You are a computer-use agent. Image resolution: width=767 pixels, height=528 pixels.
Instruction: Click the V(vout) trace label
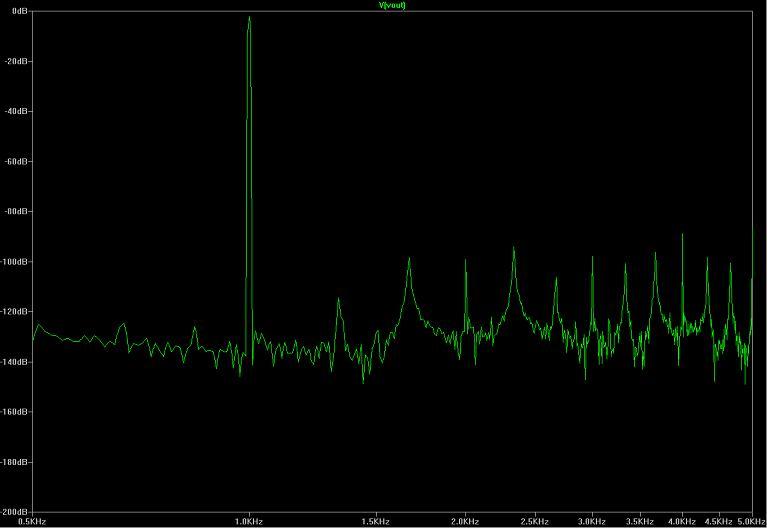(x=392, y=5)
